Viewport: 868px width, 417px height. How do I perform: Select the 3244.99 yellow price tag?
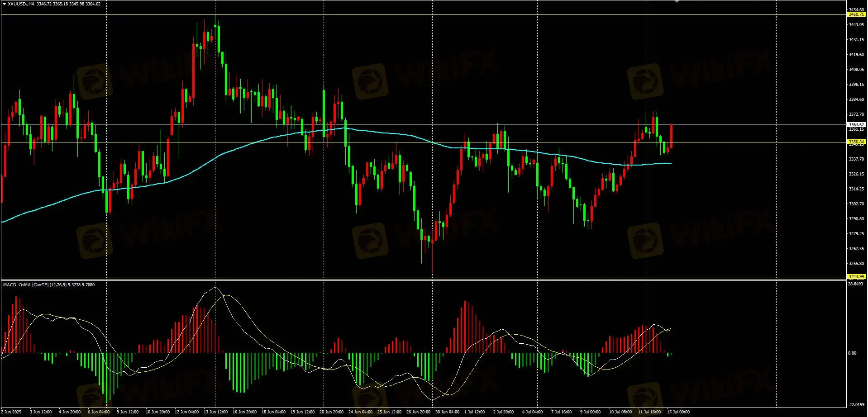click(x=856, y=276)
